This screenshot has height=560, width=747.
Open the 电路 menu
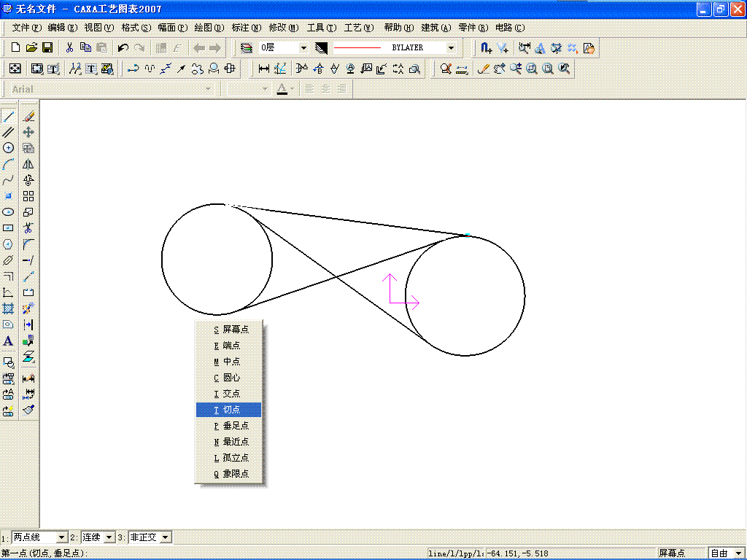pos(510,28)
